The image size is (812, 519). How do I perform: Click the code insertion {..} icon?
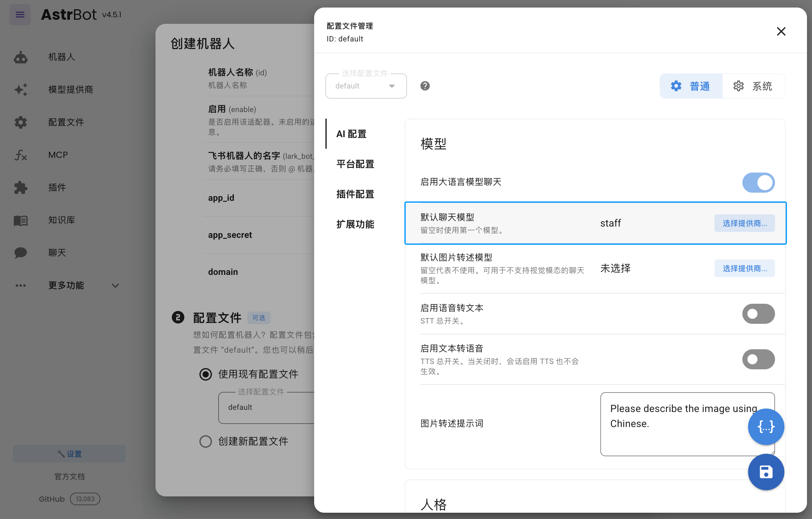pyautogui.click(x=766, y=426)
